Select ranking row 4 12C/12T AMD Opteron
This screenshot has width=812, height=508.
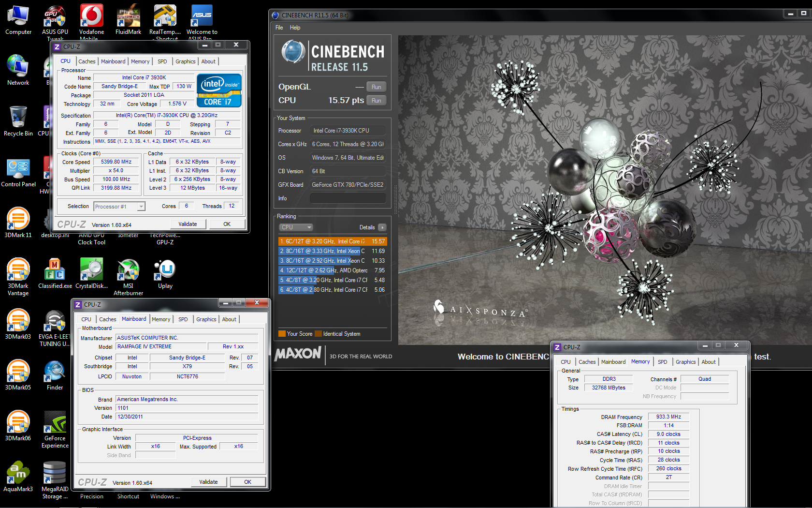(x=333, y=270)
